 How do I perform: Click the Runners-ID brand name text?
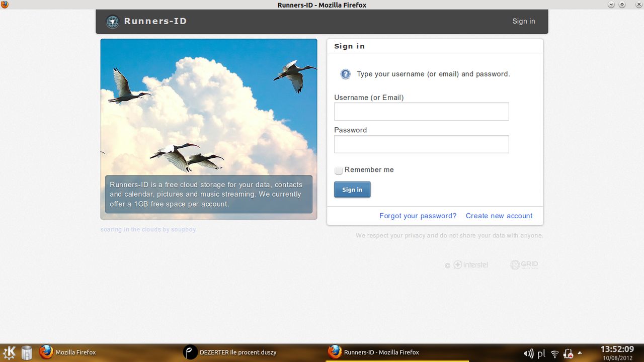coord(155,21)
